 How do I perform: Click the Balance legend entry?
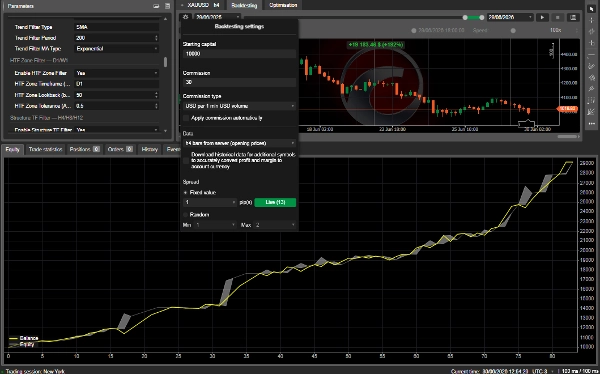23,338
